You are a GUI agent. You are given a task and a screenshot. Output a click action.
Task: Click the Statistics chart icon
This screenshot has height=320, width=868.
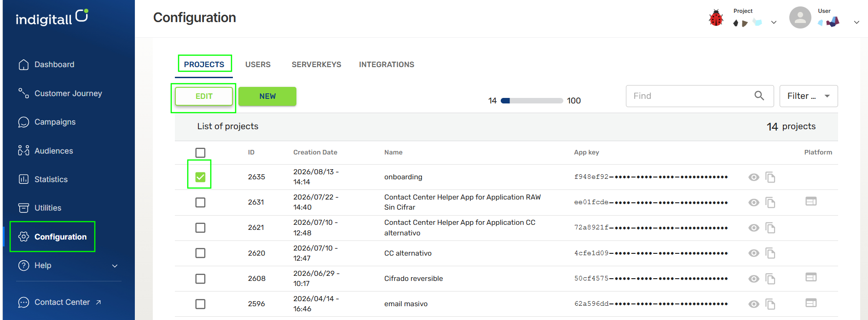(x=23, y=179)
